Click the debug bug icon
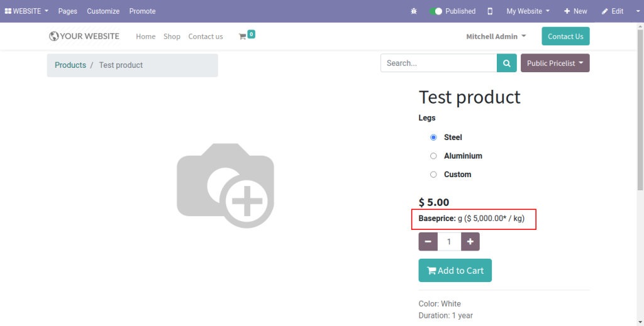 click(x=414, y=11)
